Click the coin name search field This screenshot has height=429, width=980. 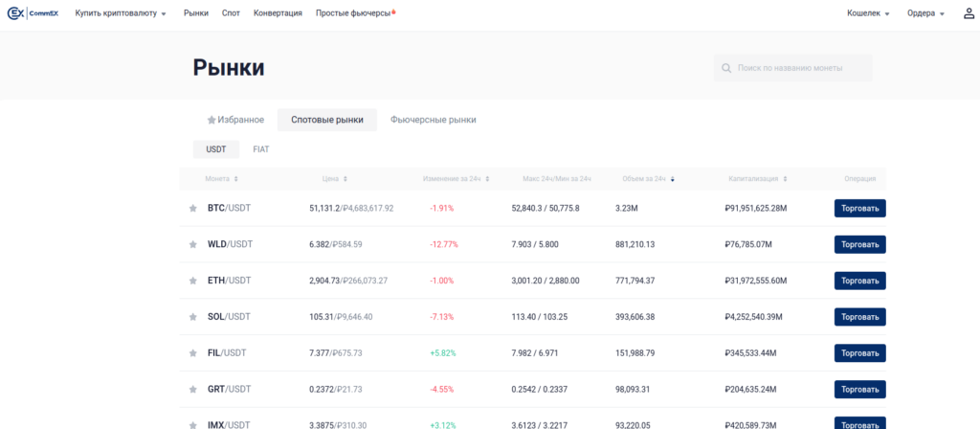[x=802, y=68]
